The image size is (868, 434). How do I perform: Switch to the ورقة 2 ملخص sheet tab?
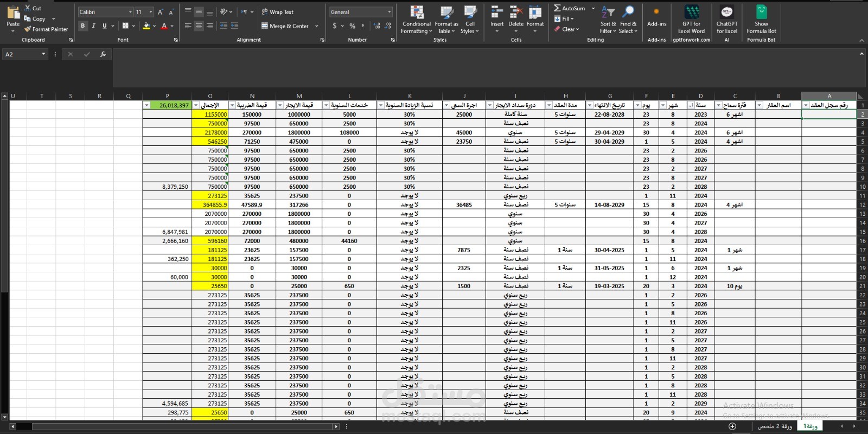775,426
